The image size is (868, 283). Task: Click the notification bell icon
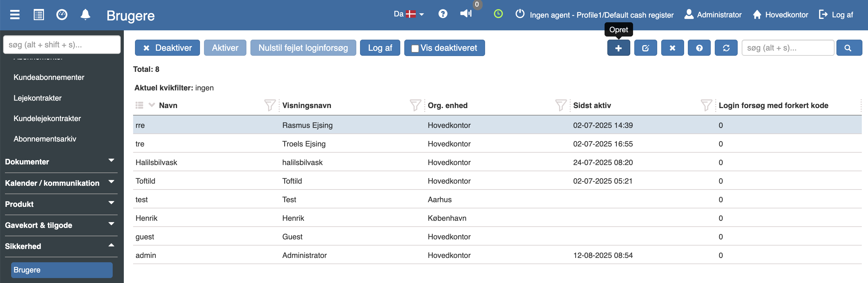[85, 15]
